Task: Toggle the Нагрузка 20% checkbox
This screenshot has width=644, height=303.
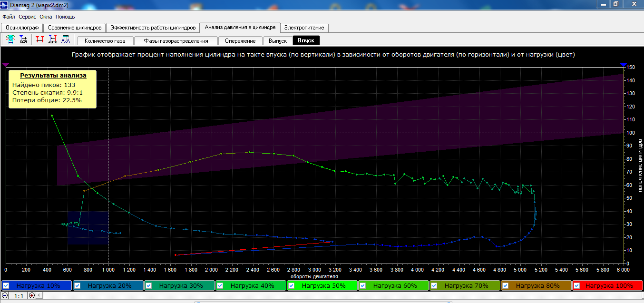Action: 77,286
